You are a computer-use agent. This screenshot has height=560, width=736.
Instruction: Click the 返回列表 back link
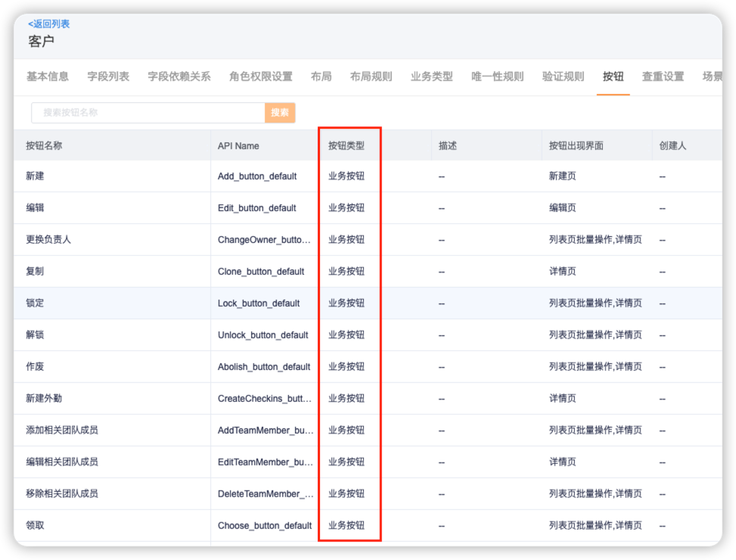[49, 24]
